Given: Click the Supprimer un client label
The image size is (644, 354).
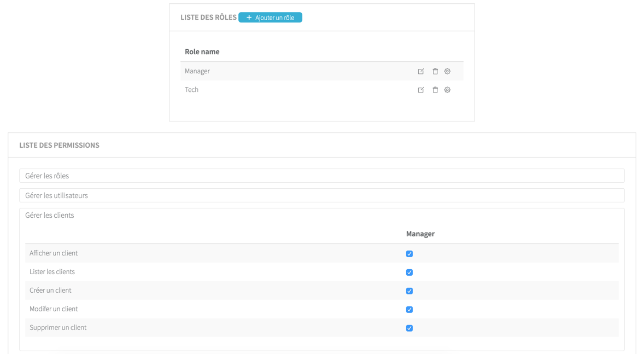Looking at the screenshot, I should pos(58,327).
